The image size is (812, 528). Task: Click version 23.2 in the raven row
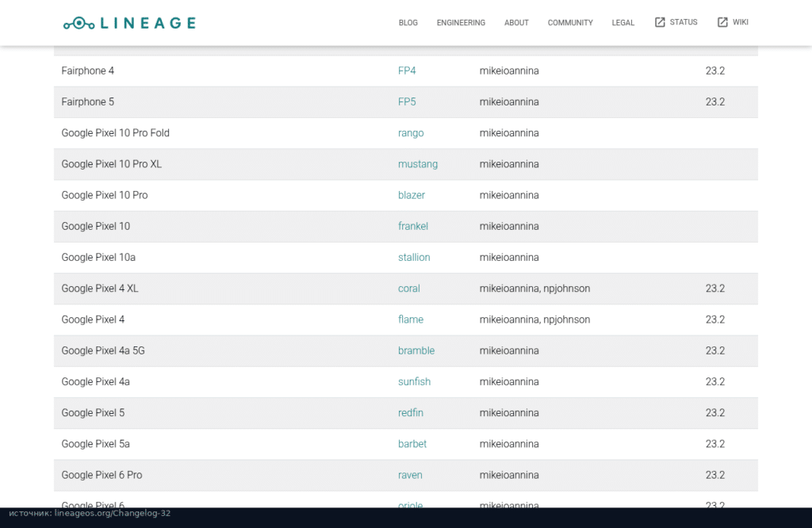(715, 475)
